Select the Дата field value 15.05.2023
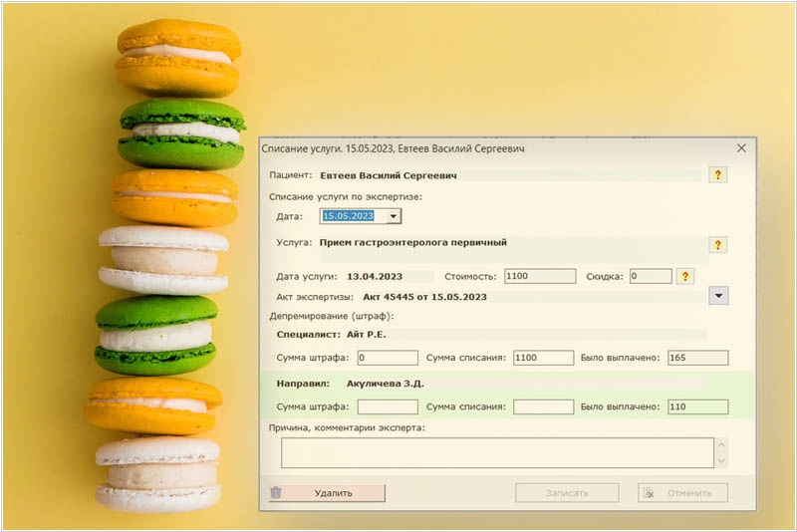 point(348,216)
